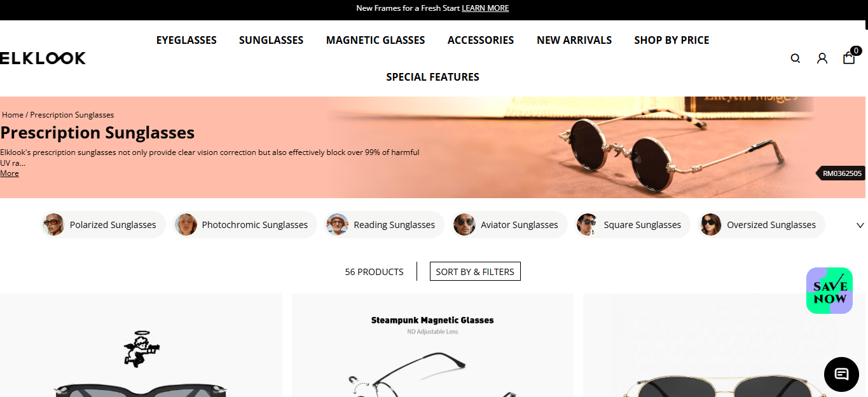Follow the LEARN MORE banner link
The height and width of the screenshot is (397, 868).
click(x=485, y=8)
